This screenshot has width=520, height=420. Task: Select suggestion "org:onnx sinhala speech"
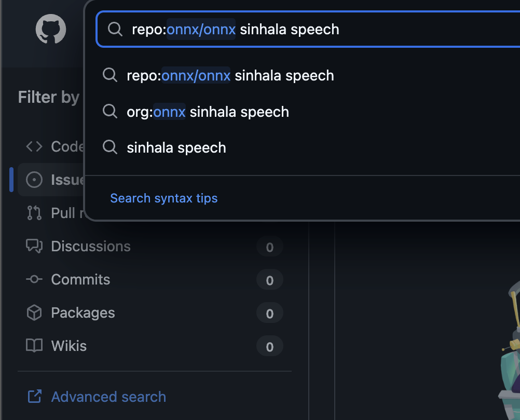208,112
